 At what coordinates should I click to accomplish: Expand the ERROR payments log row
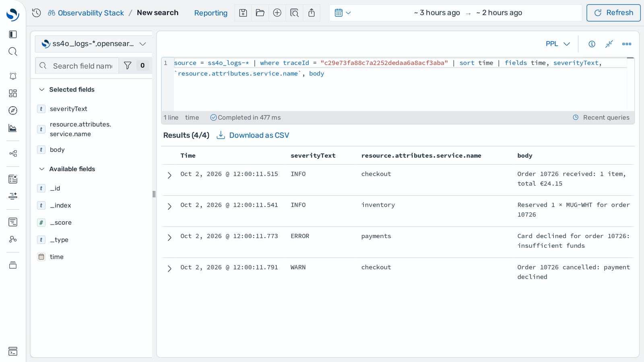(169, 238)
